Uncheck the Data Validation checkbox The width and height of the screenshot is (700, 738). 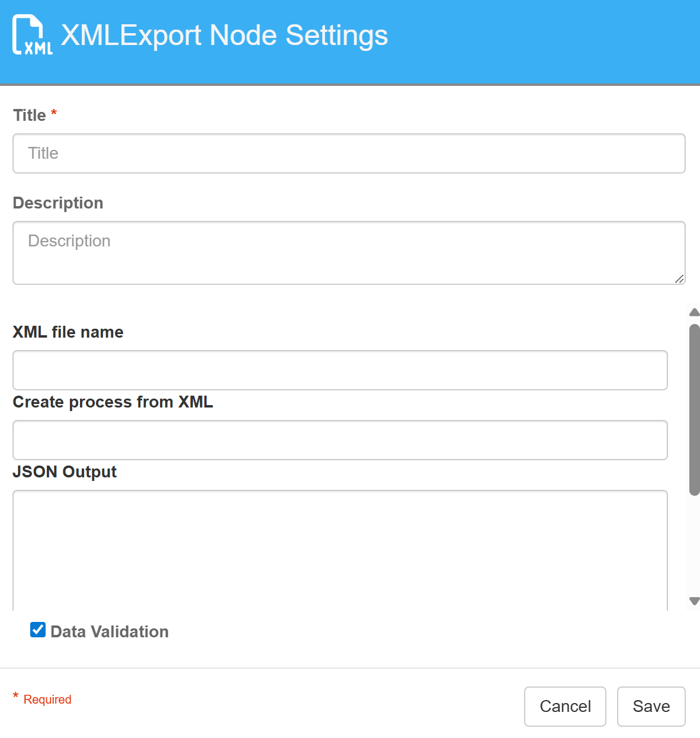click(37, 630)
